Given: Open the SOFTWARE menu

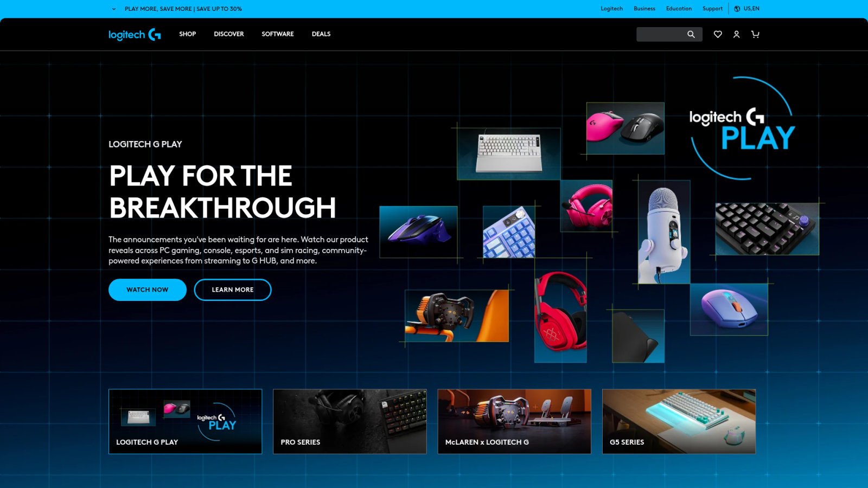Looking at the screenshot, I should coord(278,34).
